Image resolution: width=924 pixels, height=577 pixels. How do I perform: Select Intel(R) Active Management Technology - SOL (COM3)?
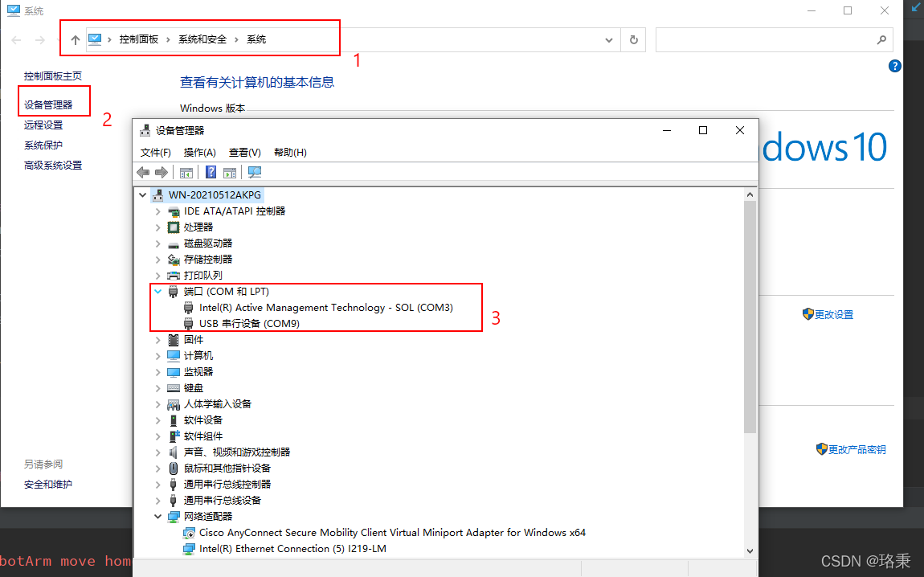point(326,307)
